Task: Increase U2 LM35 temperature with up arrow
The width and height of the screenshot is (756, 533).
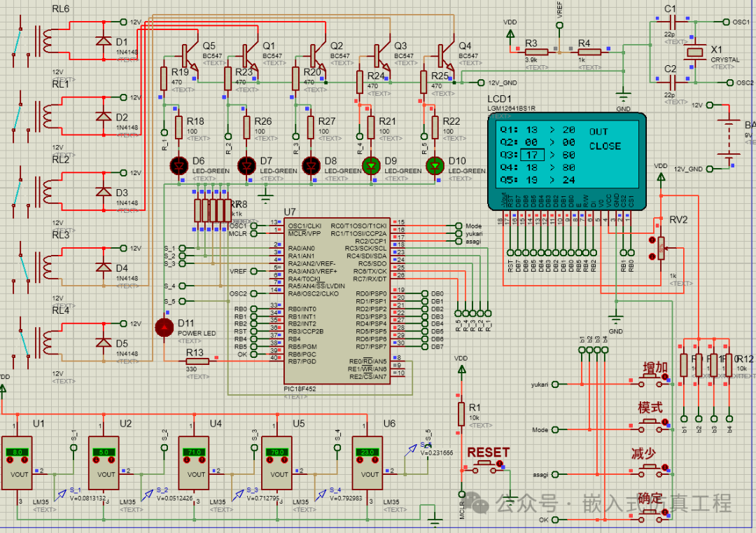Action: [111, 460]
